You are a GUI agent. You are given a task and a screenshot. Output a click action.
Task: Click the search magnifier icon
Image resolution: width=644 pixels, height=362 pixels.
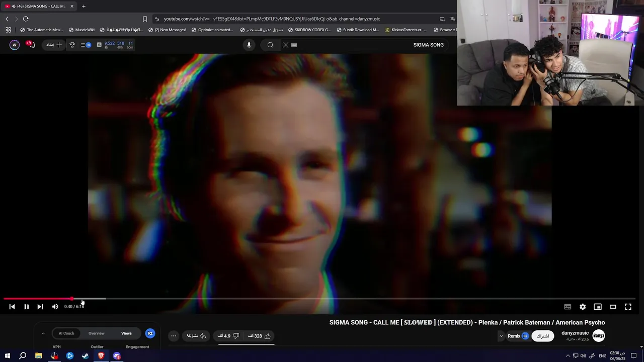pos(270,45)
